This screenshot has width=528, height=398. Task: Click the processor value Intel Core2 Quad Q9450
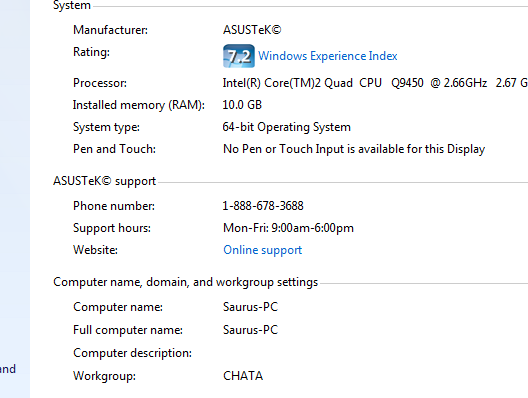point(375,83)
